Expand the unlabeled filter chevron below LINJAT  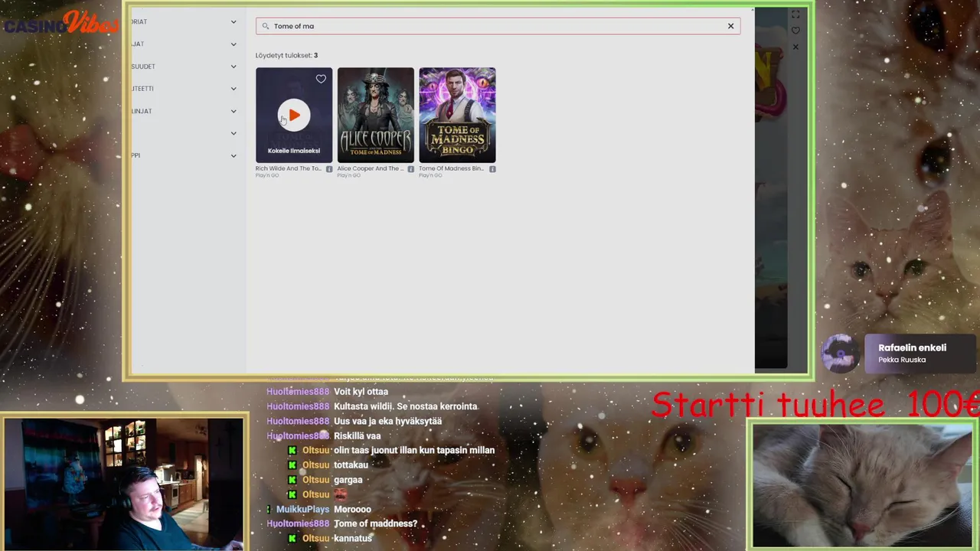tap(234, 133)
